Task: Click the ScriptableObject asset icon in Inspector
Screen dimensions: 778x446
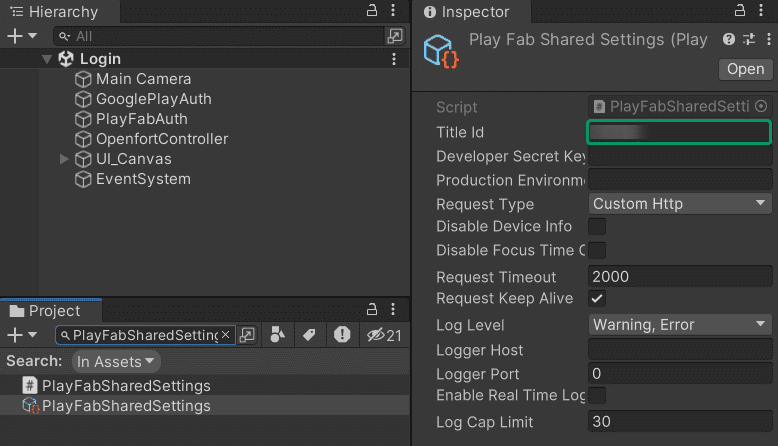Action: 441,52
